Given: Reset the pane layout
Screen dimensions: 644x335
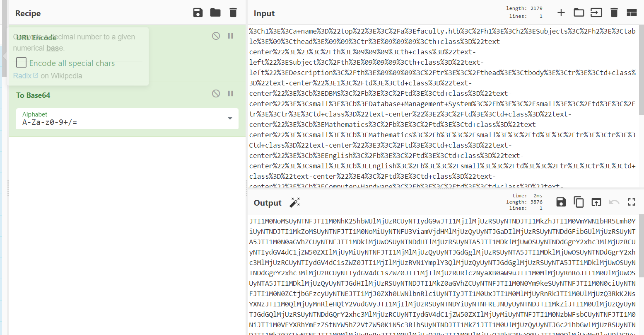Looking at the screenshot, I should point(632,12).
